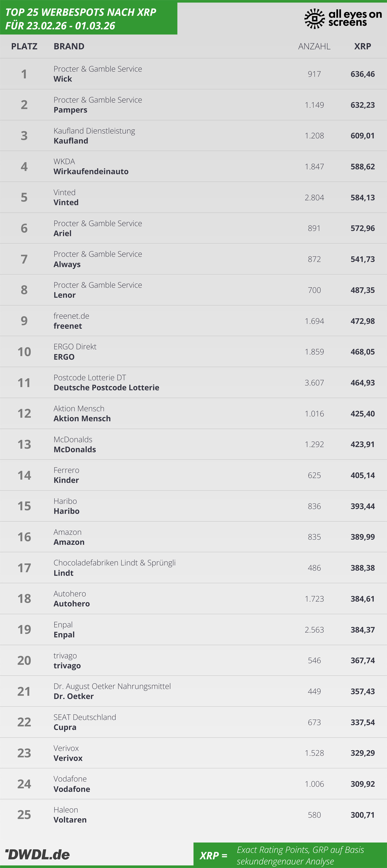Select the Haribo row
This screenshot has width=387, height=868.
click(x=193, y=506)
